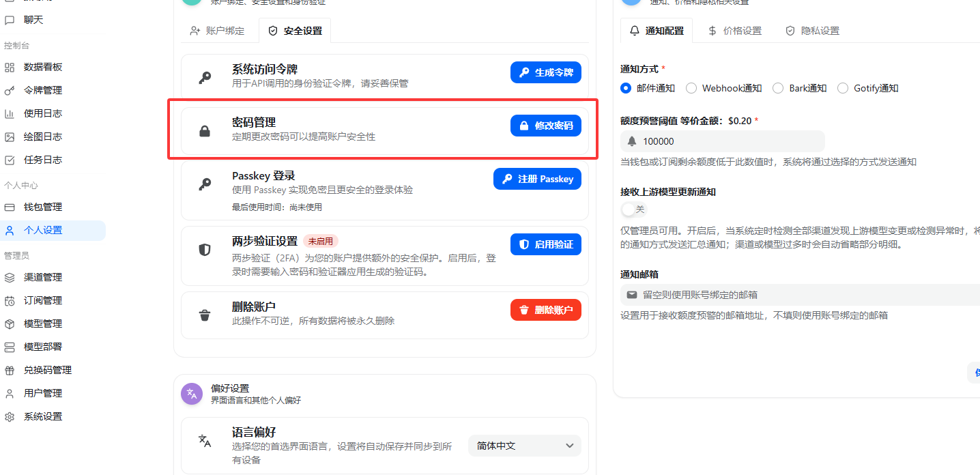Select the 邮件通知 notification method
Image resolution: width=980 pixels, height=475 pixels.
(625, 88)
